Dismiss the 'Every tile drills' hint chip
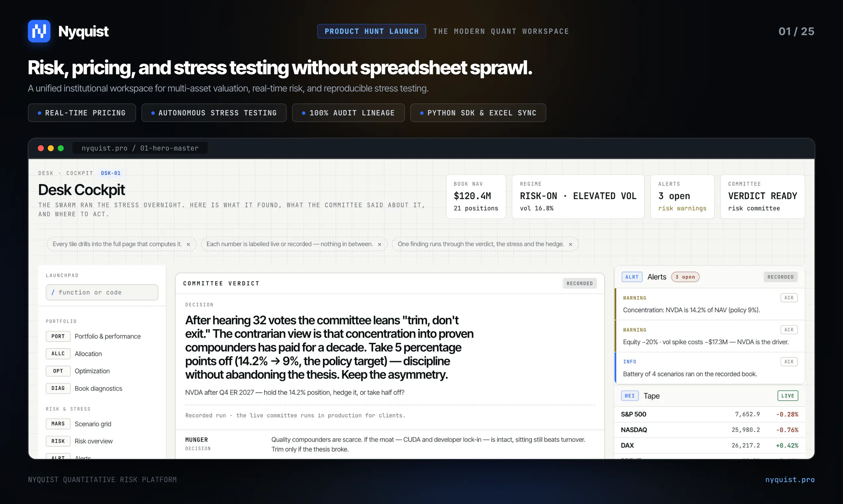843x504 pixels. 188,244
